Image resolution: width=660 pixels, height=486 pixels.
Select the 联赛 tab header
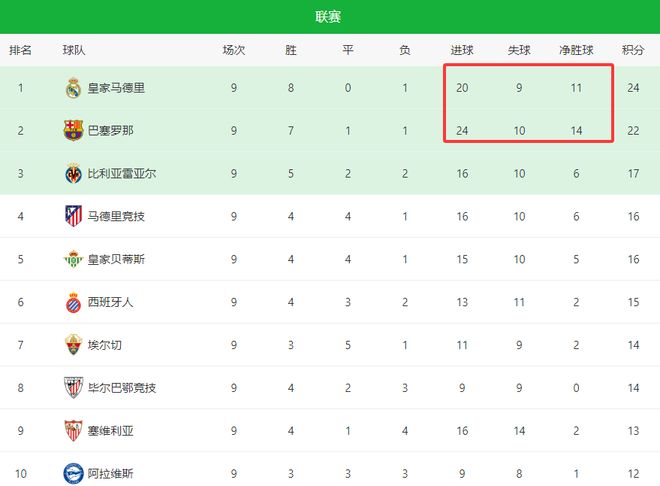tap(329, 17)
